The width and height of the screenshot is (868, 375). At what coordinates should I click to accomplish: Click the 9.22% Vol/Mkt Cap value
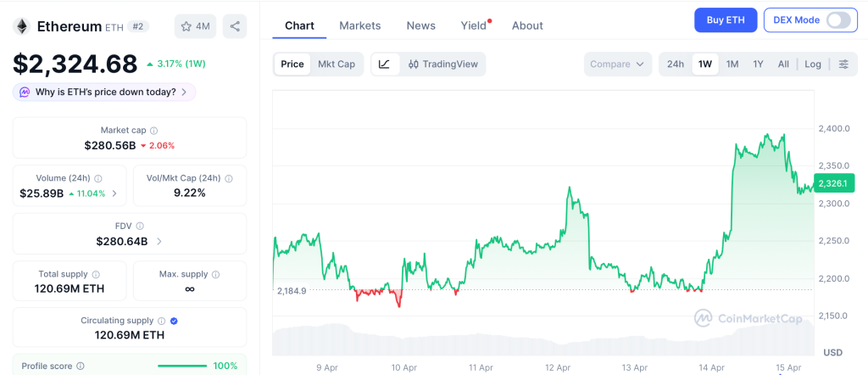(190, 193)
